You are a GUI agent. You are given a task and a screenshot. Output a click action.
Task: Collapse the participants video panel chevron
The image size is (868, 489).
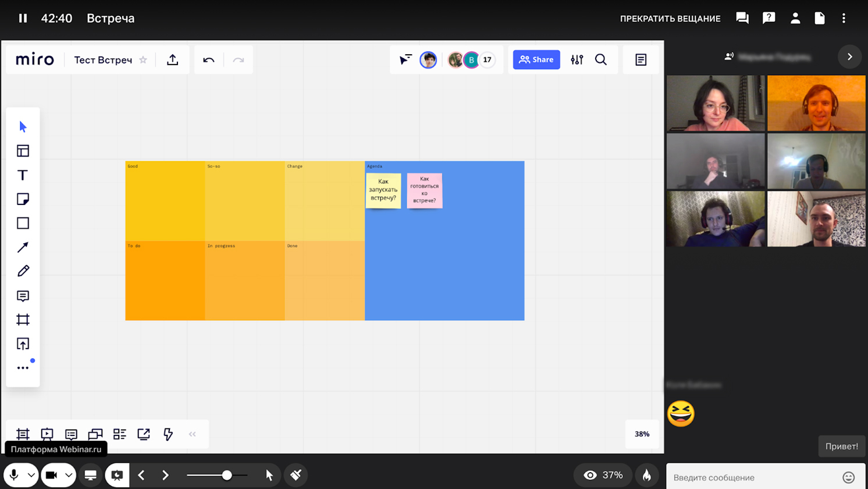click(x=850, y=57)
